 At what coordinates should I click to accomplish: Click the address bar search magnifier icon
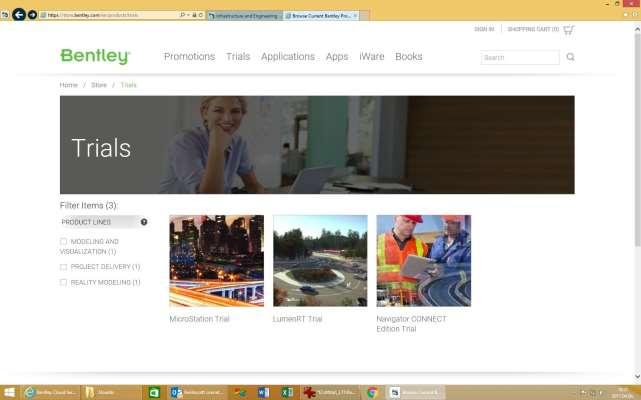pyautogui.click(x=182, y=15)
